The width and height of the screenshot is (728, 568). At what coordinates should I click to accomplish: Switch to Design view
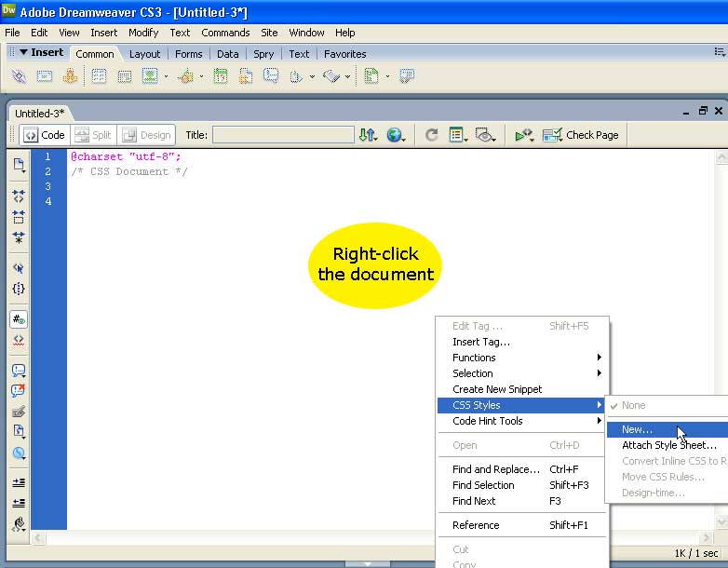(146, 135)
